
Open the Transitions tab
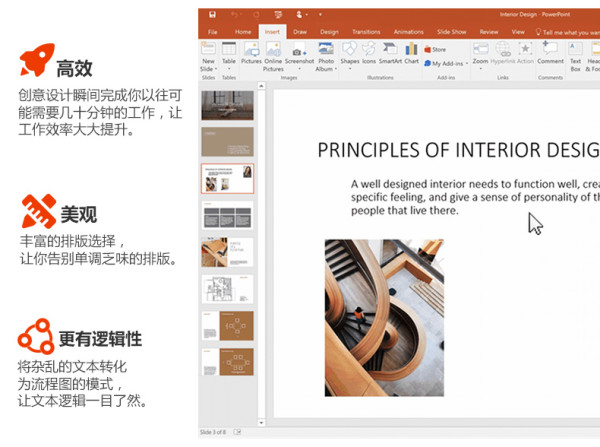coord(366,32)
